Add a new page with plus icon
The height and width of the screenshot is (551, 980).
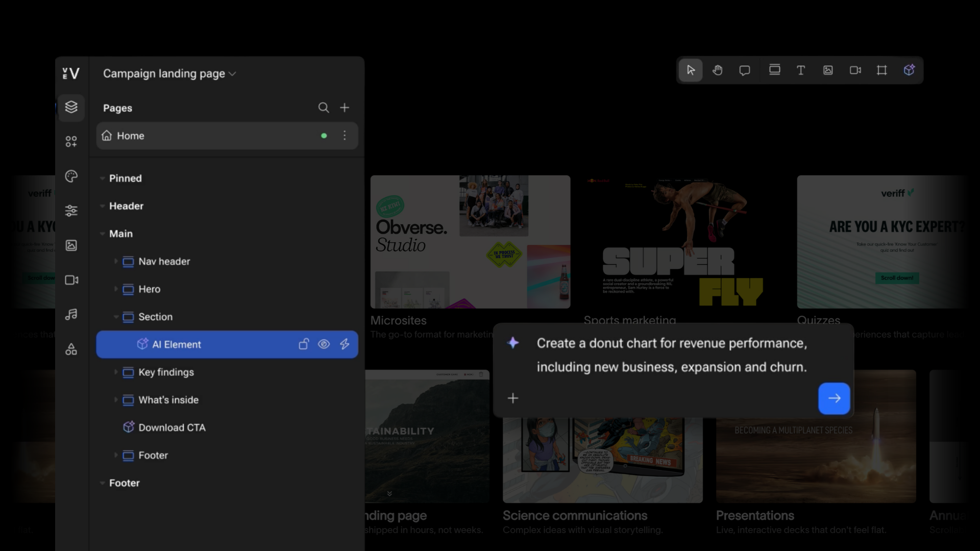[x=345, y=108]
